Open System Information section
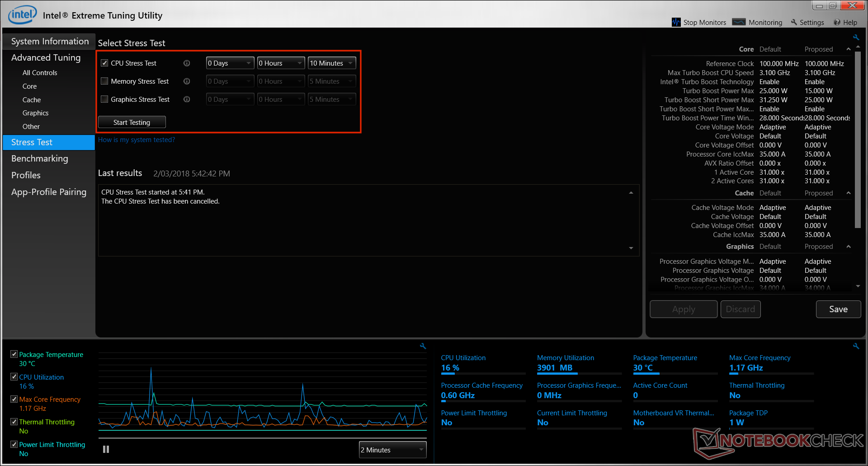This screenshot has width=868, height=466. tap(49, 41)
